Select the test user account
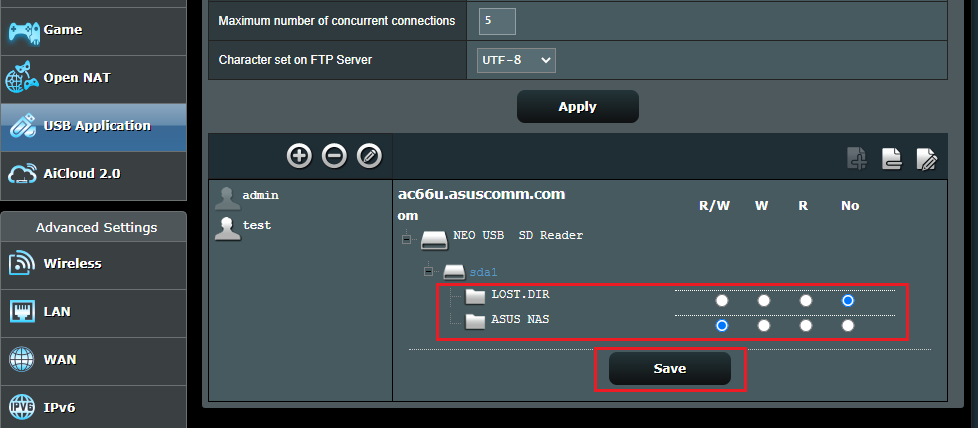Viewport: 978px width, 428px height. tap(256, 226)
